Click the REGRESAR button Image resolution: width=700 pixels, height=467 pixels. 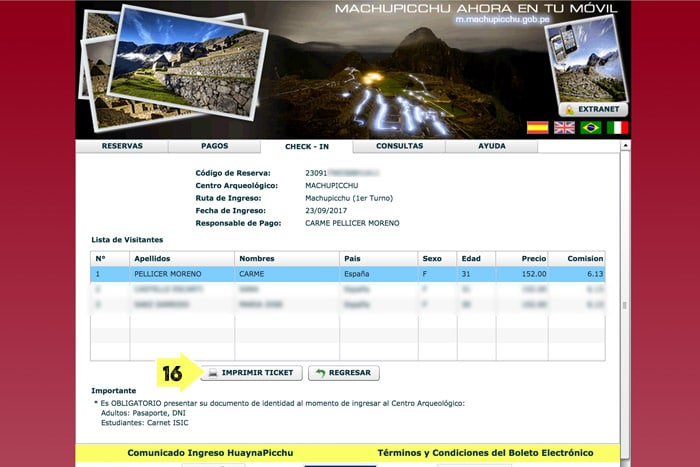click(x=344, y=373)
